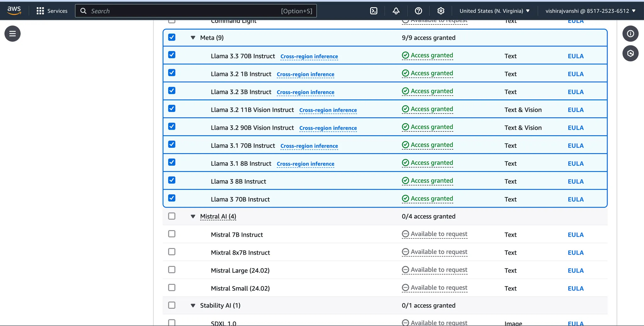
Task: Uncheck Llama 3.2 1B Instruct checkbox
Action: pos(172,73)
